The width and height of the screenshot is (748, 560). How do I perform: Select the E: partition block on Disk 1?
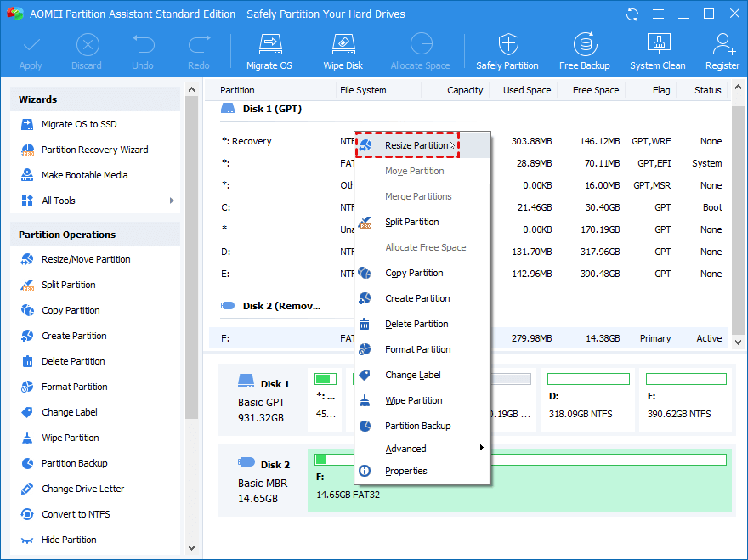pyautogui.click(x=684, y=399)
